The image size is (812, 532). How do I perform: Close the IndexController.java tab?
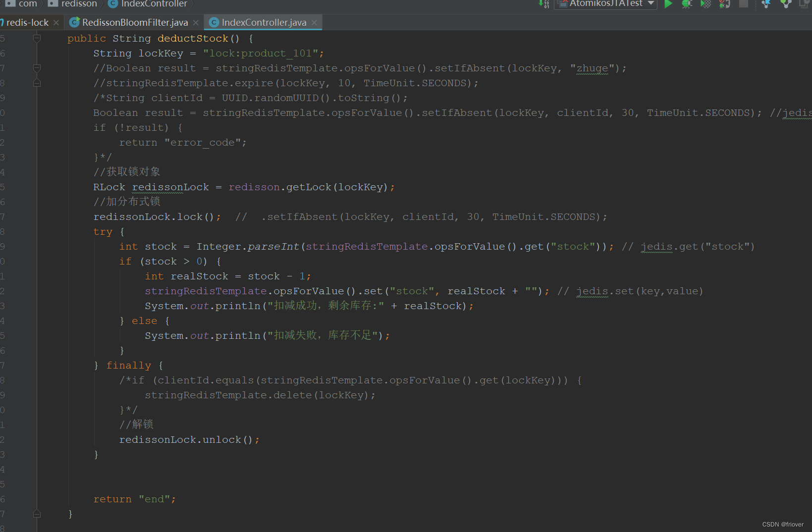[x=314, y=23]
